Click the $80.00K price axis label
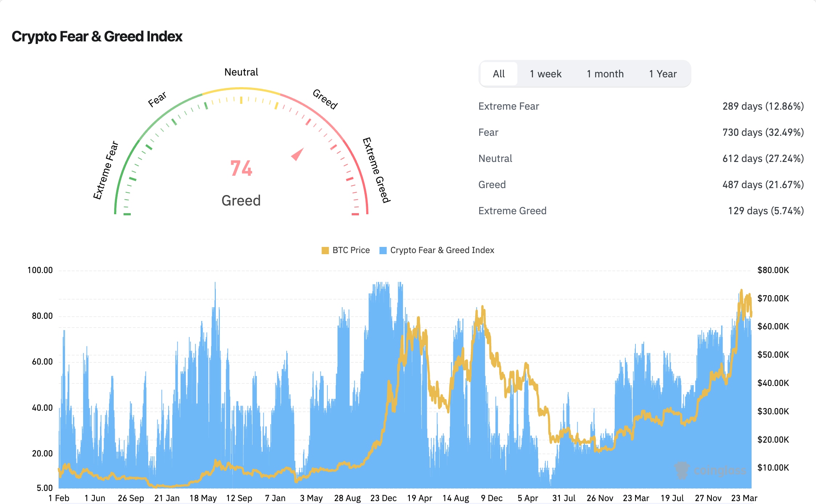This screenshot has height=504, width=816. tap(773, 270)
